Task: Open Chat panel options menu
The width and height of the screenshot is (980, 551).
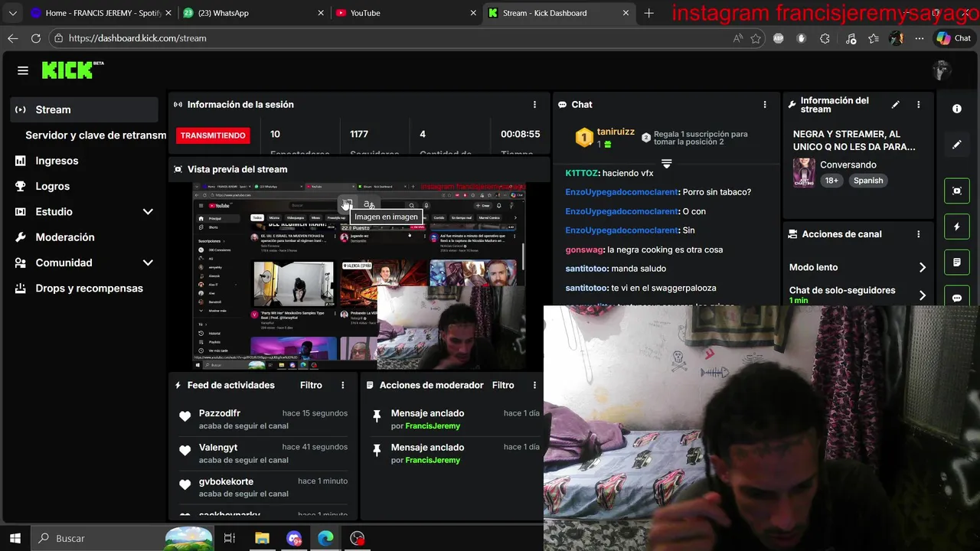Action: [x=764, y=105]
